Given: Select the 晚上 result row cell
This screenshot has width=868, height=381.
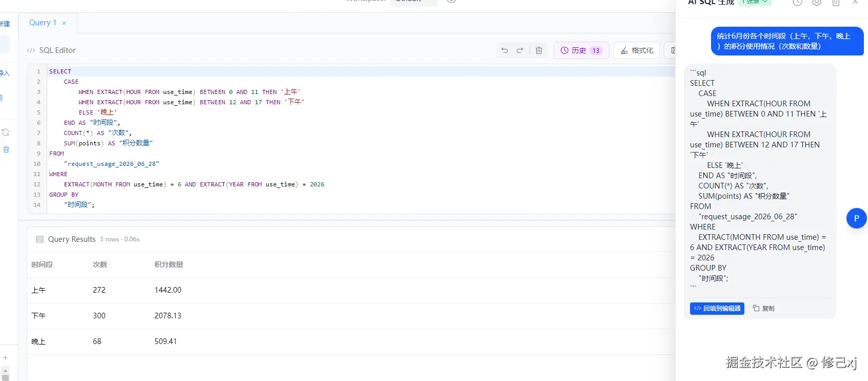Looking at the screenshot, I should click(x=38, y=342).
